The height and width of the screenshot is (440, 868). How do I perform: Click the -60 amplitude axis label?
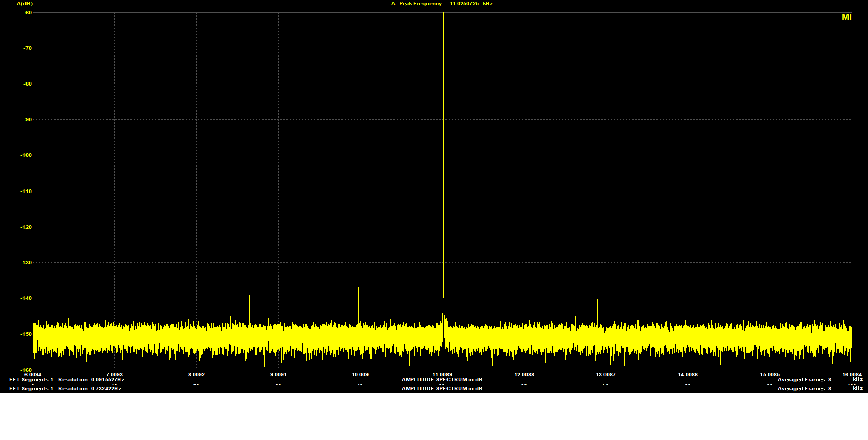28,12
